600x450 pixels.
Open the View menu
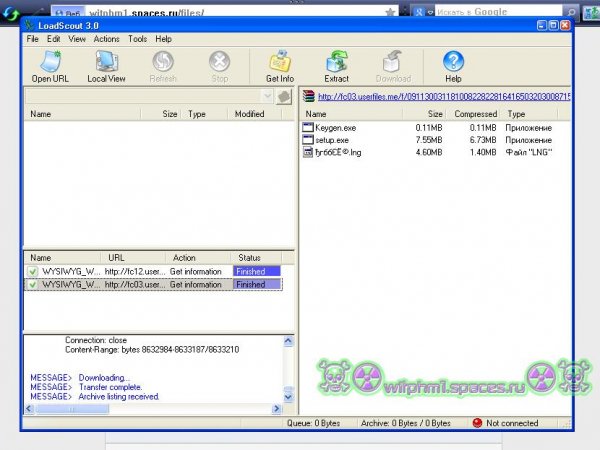[x=77, y=39]
